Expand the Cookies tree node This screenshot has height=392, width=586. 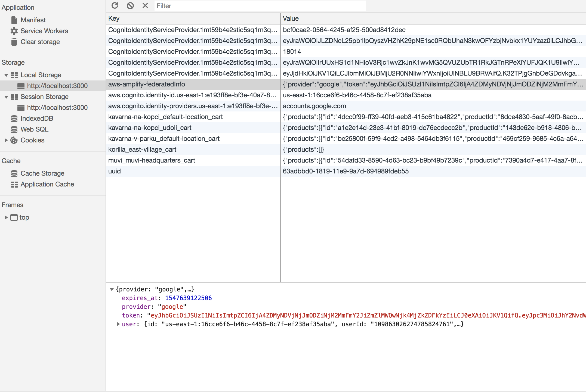(x=6, y=140)
